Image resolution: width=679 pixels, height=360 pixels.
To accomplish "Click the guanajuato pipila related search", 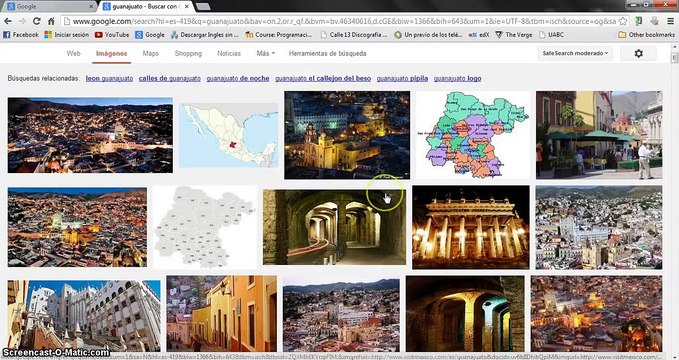I will coord(402,78).
